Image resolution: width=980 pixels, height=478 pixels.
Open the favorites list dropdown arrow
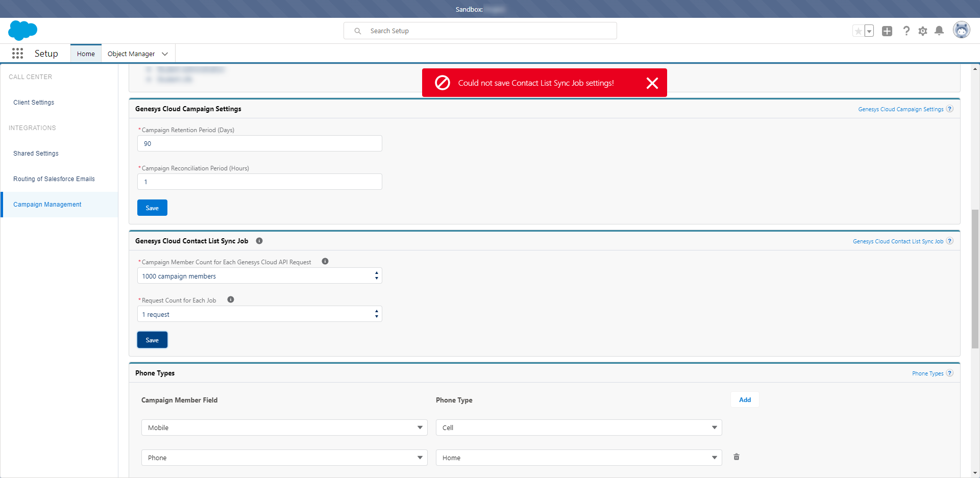(869, 31)
